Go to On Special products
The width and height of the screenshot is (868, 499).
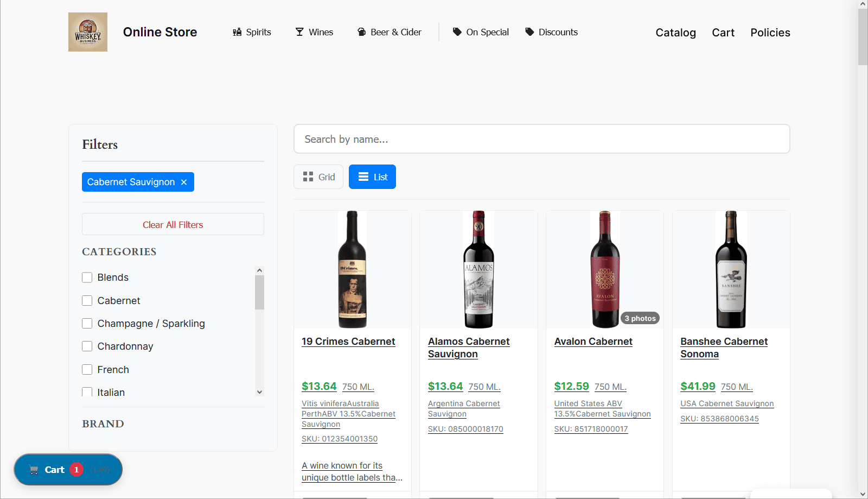[481, 32]
